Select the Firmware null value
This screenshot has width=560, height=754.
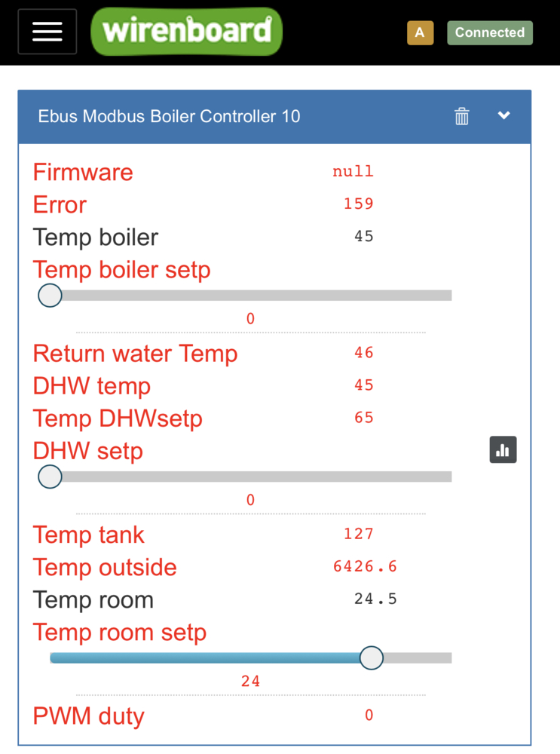coord(353,172)
